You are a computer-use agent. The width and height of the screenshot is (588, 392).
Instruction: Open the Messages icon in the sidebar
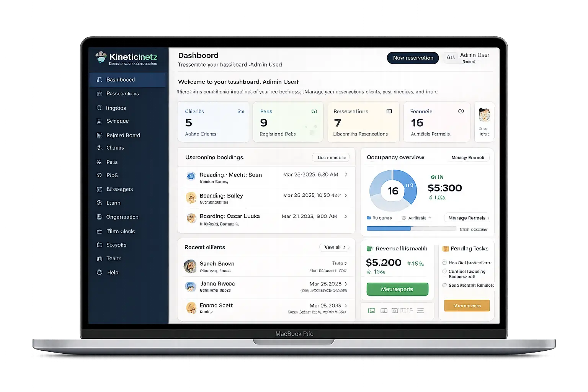(99, 189)
